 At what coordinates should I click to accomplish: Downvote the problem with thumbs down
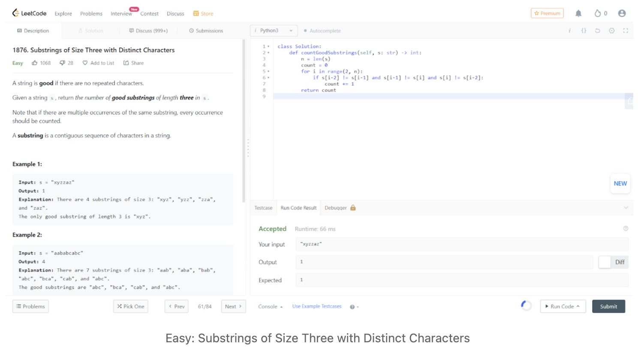[x=62, y=63]
